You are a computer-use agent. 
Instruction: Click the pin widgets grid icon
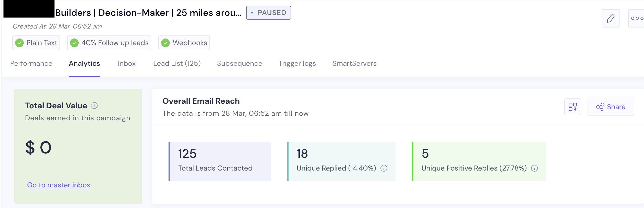[573, 107]
